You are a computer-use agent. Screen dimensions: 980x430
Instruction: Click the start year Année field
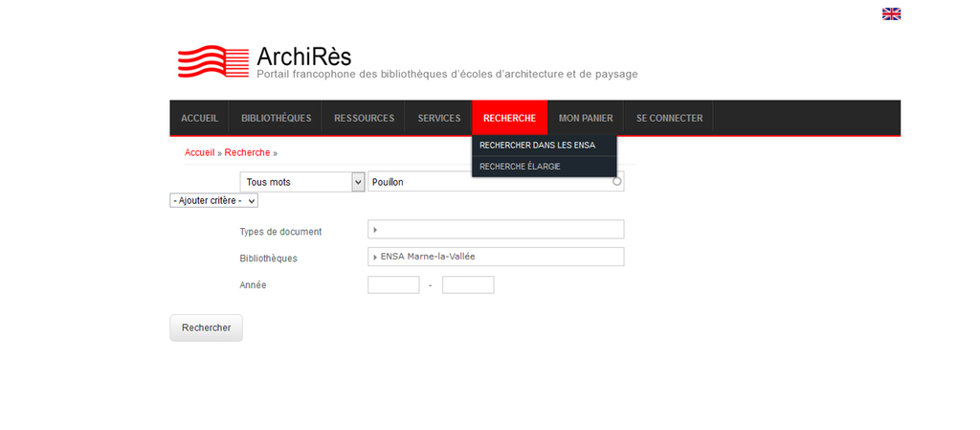click(393, 285)
